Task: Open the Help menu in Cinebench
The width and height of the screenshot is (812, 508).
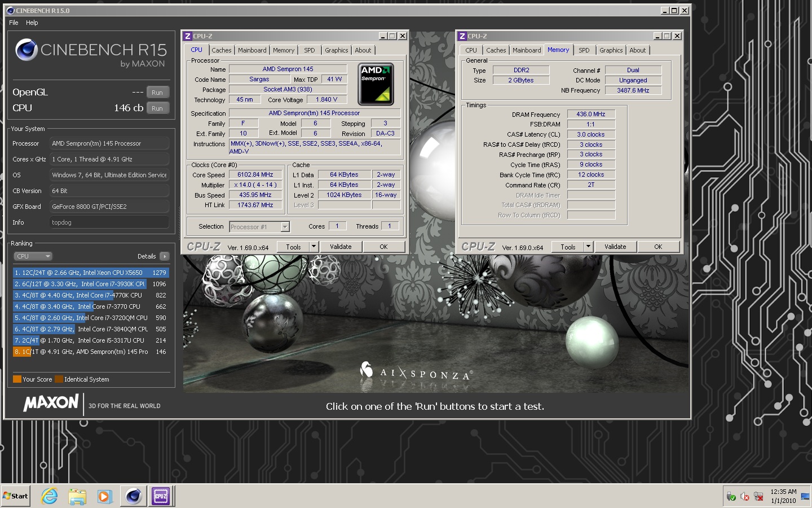Action: tap(32, 23)
